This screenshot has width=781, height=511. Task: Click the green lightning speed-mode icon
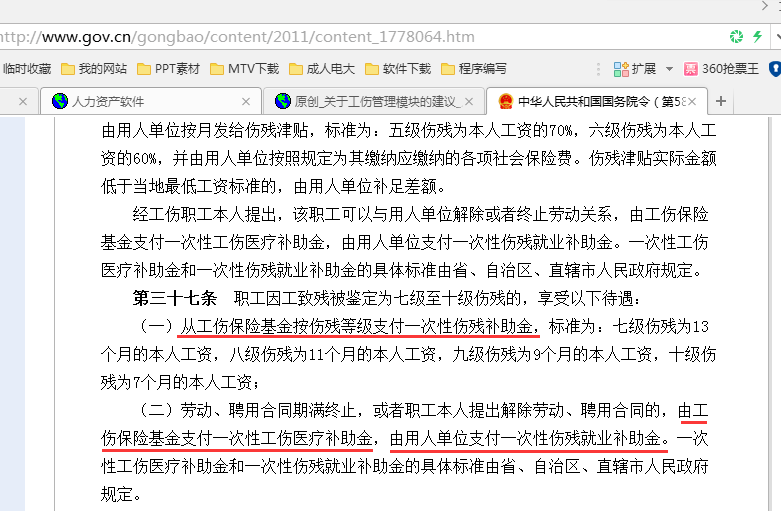tap(758, 37)
